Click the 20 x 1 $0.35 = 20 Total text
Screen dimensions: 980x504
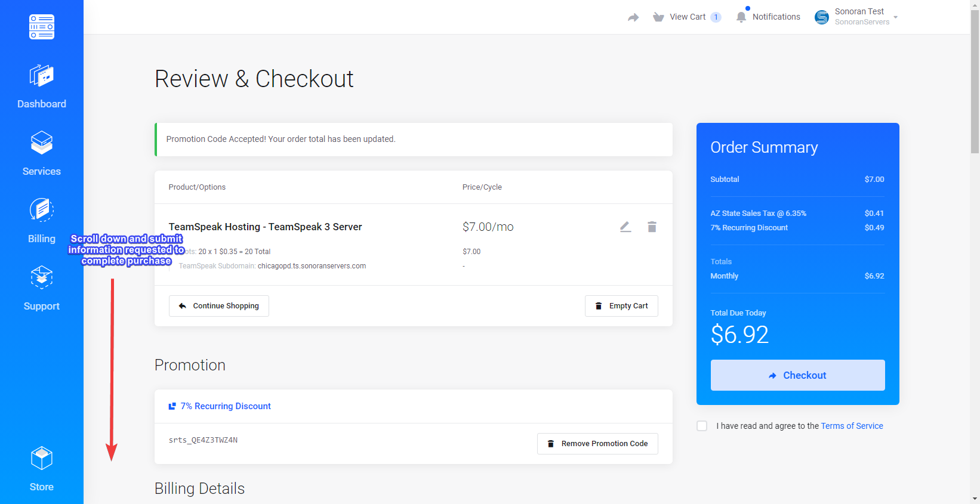234,252
